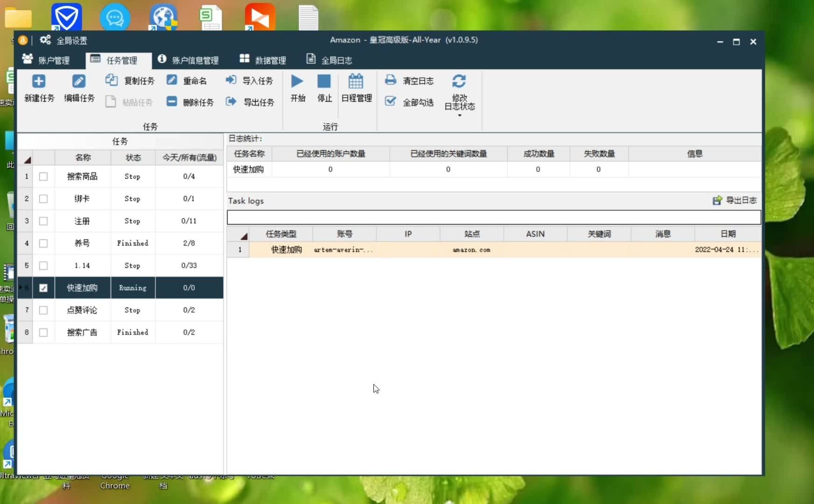Switch to the 账户信息管理 tab

coord(188,60)
